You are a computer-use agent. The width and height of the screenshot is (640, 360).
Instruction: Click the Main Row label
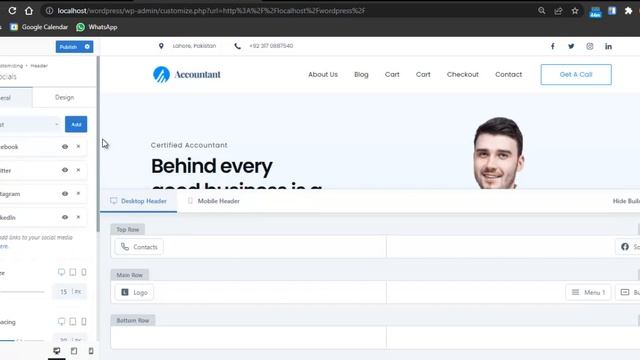point(129,275)
